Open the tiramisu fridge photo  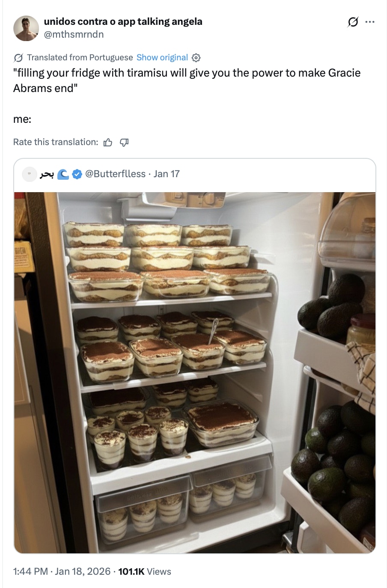coord(195,372)
